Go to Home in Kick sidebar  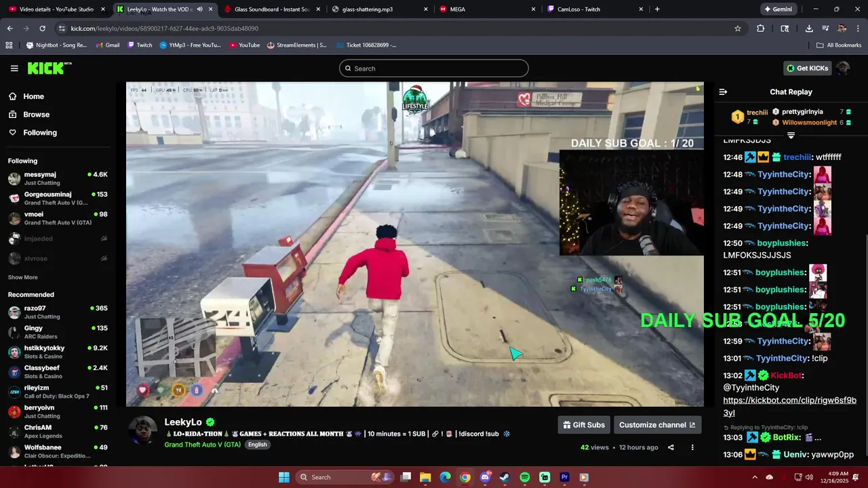33,96
